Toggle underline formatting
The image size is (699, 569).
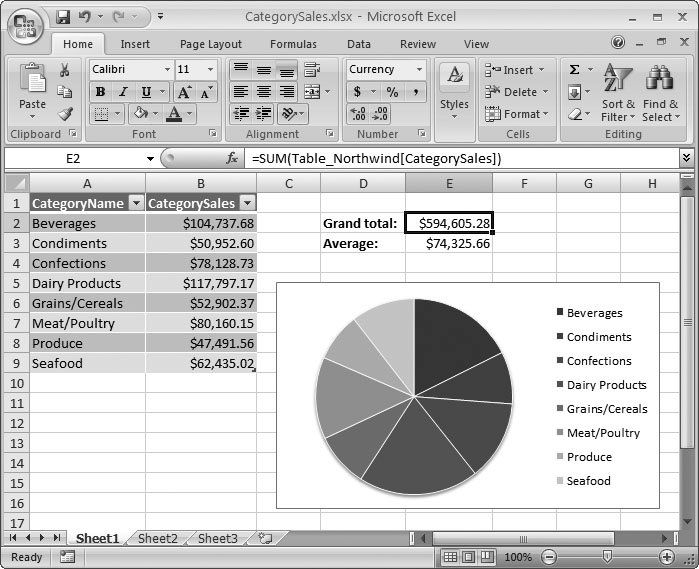[146, 92]
